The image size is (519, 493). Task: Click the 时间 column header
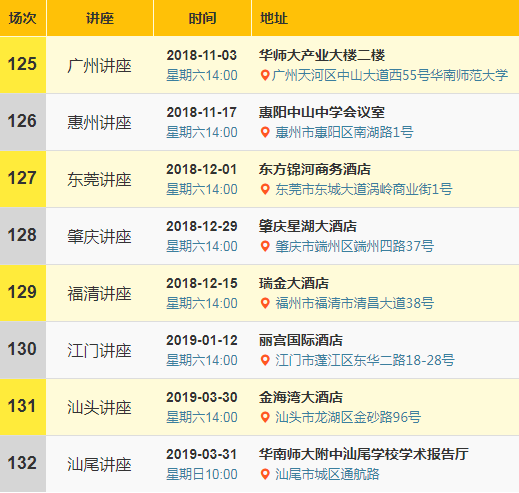[202, 18]
